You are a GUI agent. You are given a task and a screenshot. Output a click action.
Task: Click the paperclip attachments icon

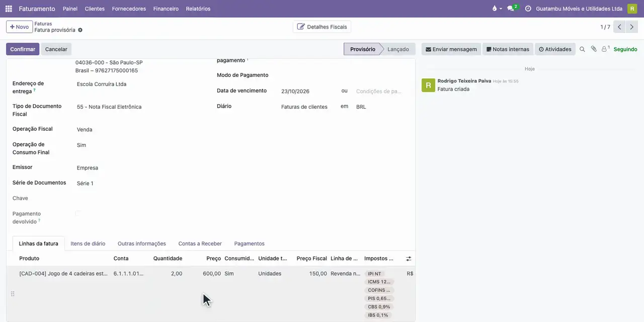click(594, 49)
